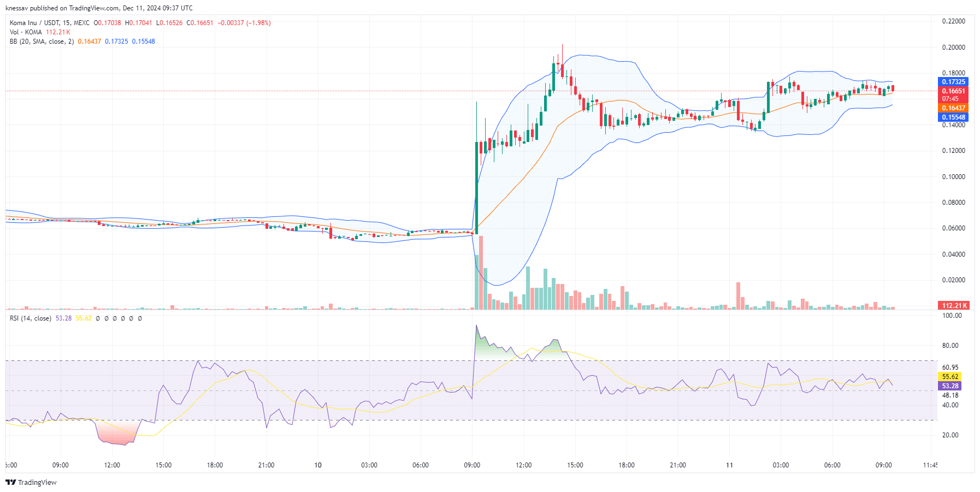Click the blue 0.15548 lower band price tag
Viewport: 980px width, 492px height.
953,117
